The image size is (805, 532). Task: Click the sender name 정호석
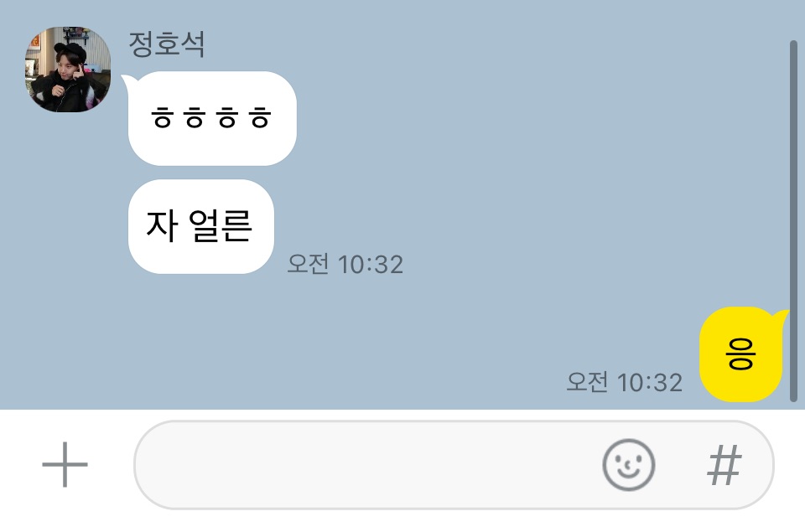tap(167, 44)
